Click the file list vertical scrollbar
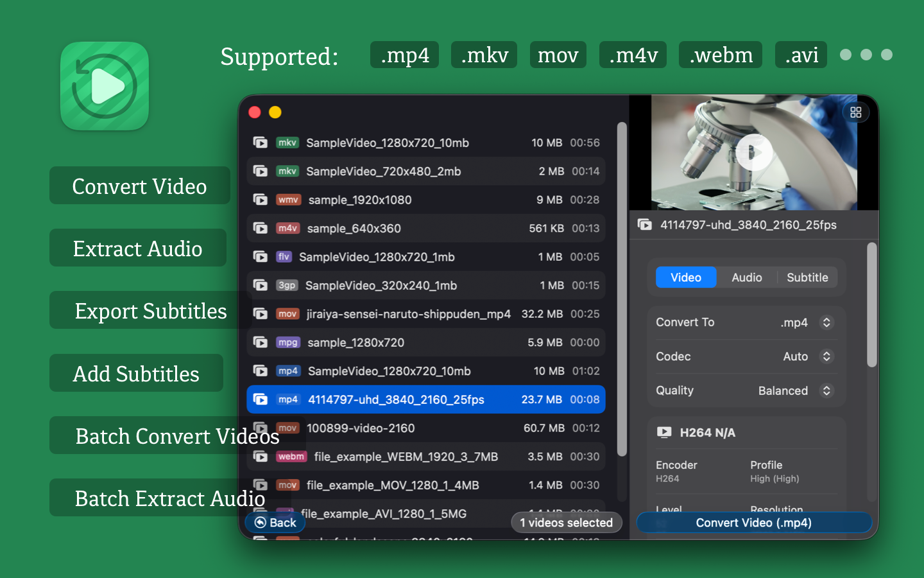924x578 pixels. [621, 289]
